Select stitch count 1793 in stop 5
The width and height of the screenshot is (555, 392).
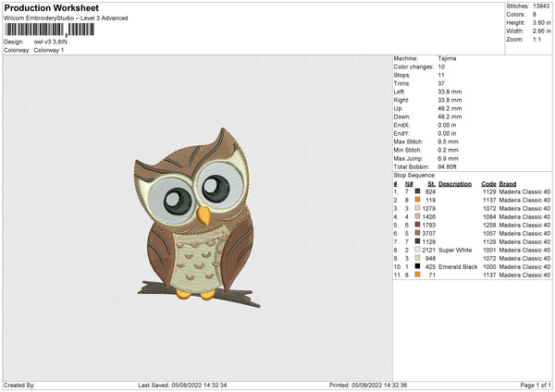point(429,225)
